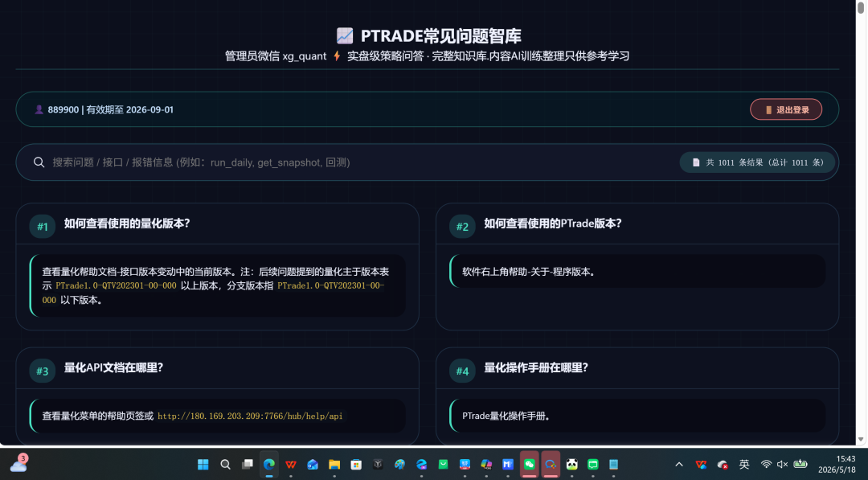Viewport: 868px width, 480px height.
Task: Switch to Microsoft Edge in taskbar
Action: pyautogui.click(x=269, y=465)
